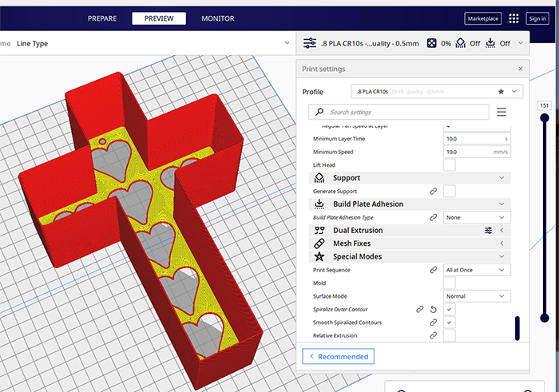The height and width of the screenshot is (392, 559).
Task: Open the application switcher grid icon
Action: coord(513,18)
